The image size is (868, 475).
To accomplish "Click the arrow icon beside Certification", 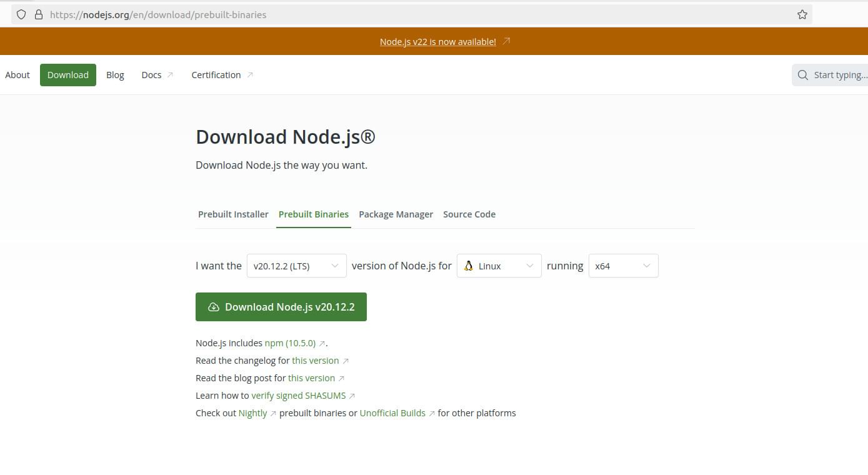I will (250, 75).
